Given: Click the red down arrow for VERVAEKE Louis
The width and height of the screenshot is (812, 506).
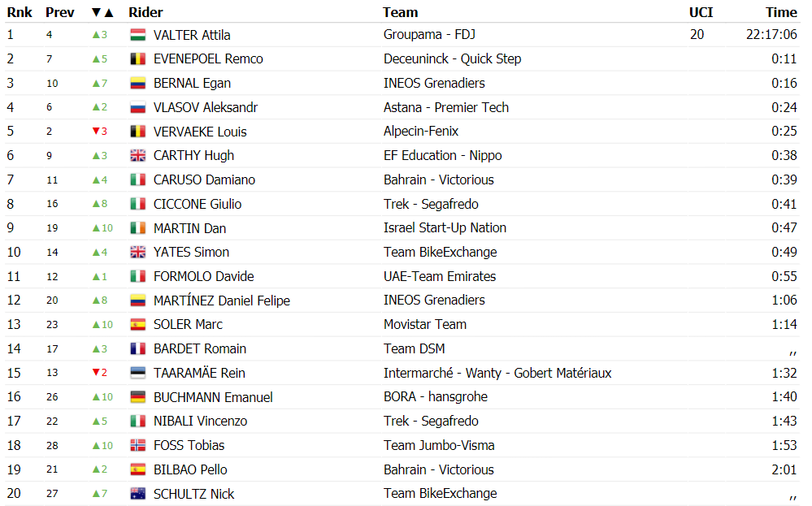Looking at the screenshot, I should coord(96,131).
